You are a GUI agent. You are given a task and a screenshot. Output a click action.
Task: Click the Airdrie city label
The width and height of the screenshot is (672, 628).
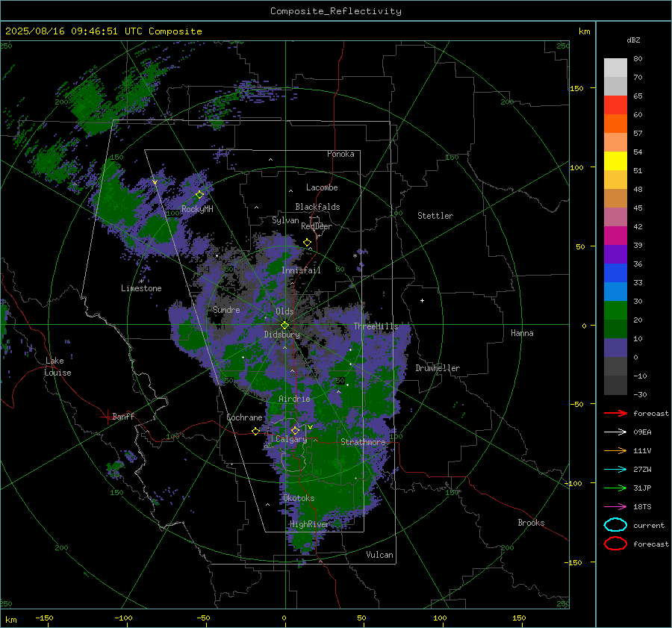294,399
